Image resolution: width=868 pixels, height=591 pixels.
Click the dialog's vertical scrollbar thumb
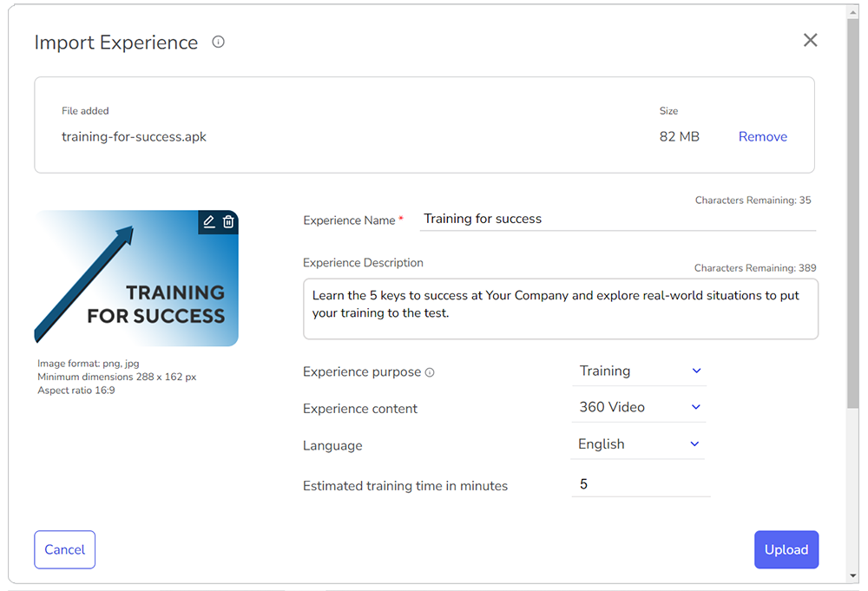click(852, 213)
